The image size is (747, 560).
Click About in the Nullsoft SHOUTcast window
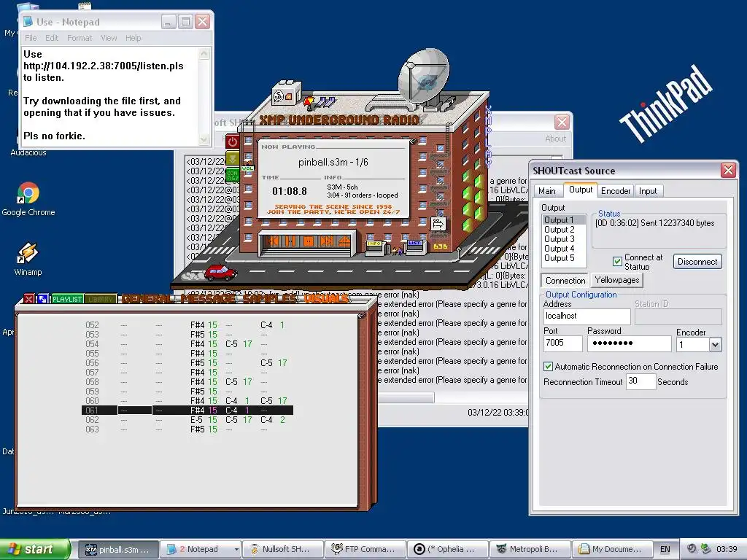coord(555,139)
